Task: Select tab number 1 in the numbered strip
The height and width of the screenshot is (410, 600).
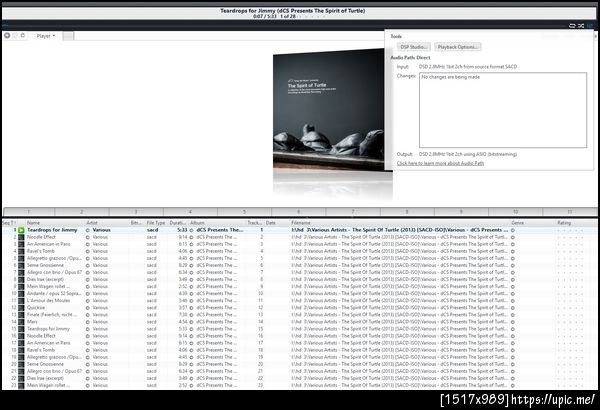Action: point(29,212)
